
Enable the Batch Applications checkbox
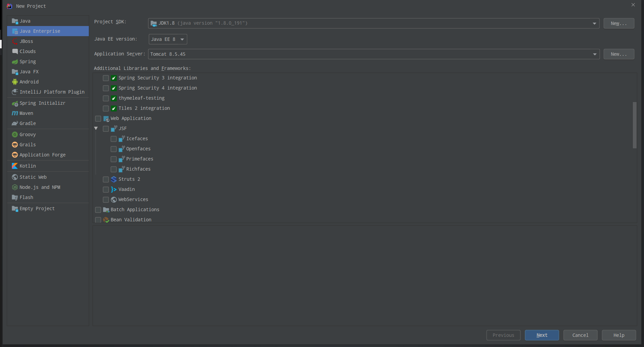pyautogui.click(x=98, y=210)
